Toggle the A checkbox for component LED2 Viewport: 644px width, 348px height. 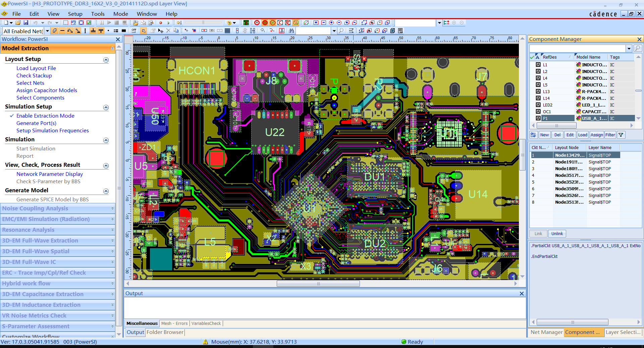pos(538,105)
